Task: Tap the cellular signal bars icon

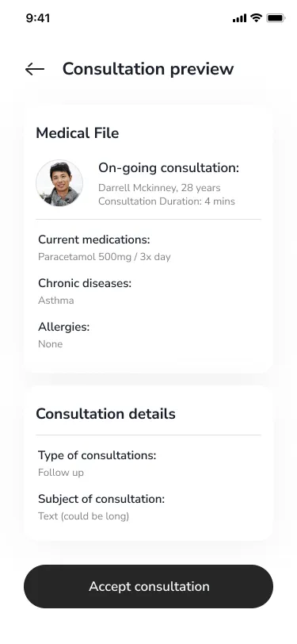Action: (x=239, y=18)
